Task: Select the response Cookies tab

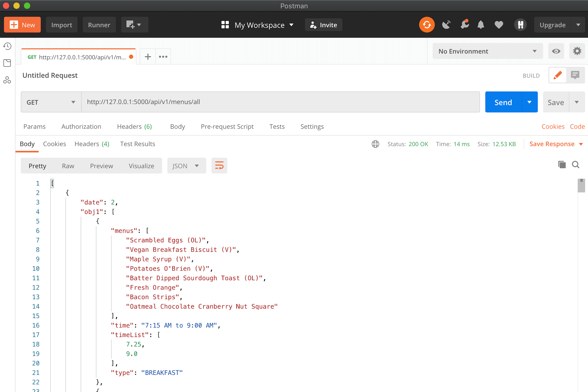Action: tap(54, 144)
